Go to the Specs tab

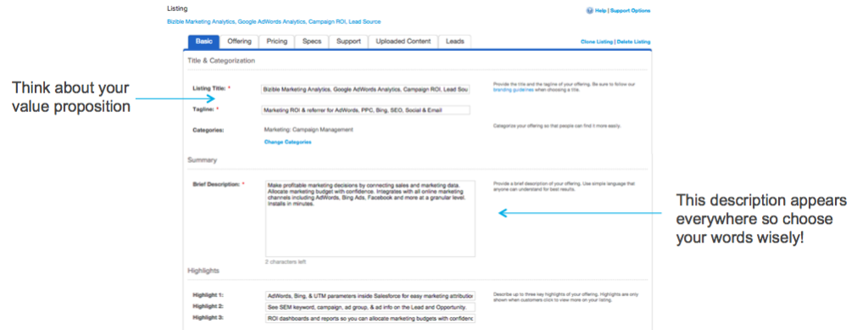coord(312,42)
